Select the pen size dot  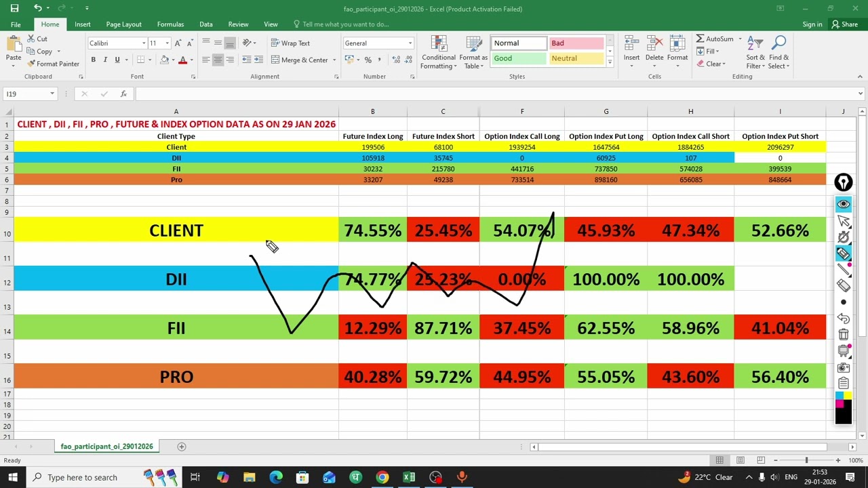(844, 302)
